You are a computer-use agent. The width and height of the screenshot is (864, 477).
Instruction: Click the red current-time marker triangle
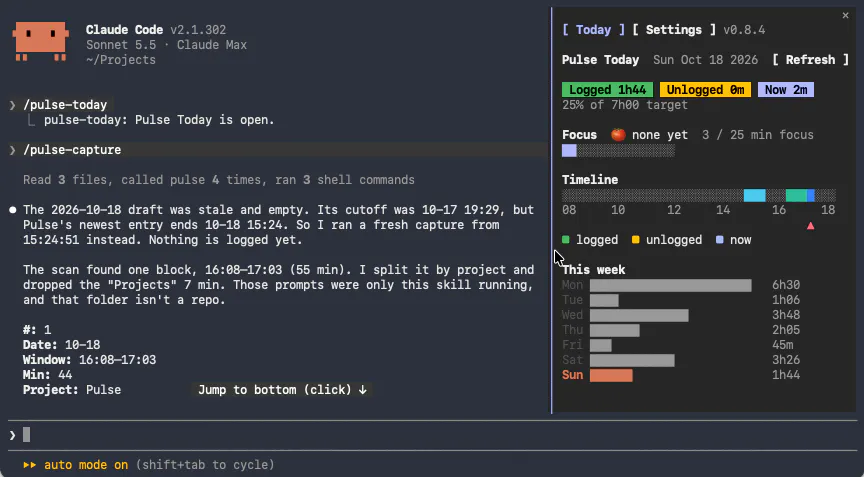(811, 226)
